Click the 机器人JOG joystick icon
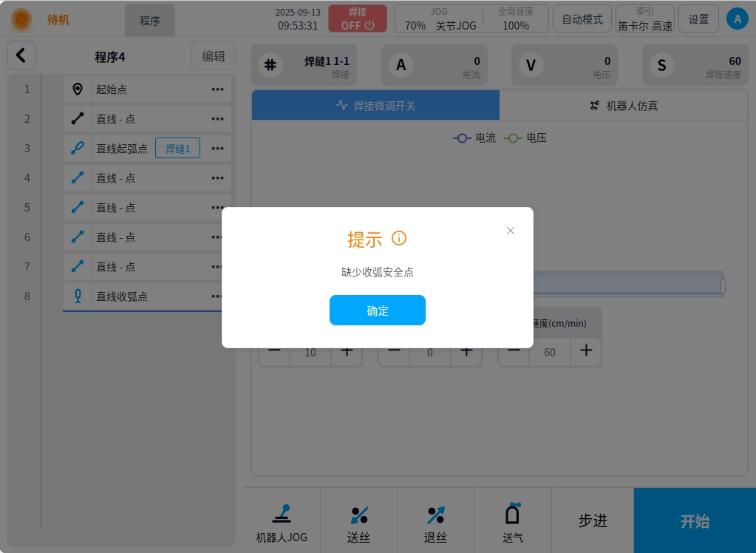Image resolution: width=756 pixels, height=553 pixels. [x=282, y=514]
